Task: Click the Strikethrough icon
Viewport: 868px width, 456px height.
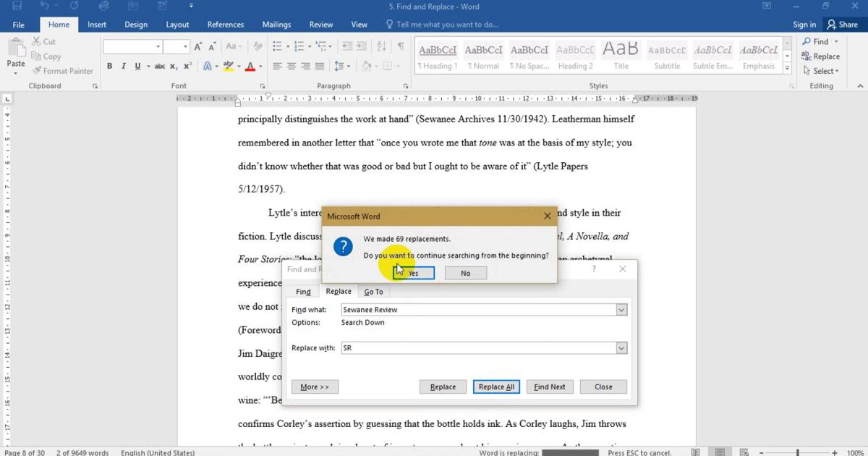Action: (158, 66)
